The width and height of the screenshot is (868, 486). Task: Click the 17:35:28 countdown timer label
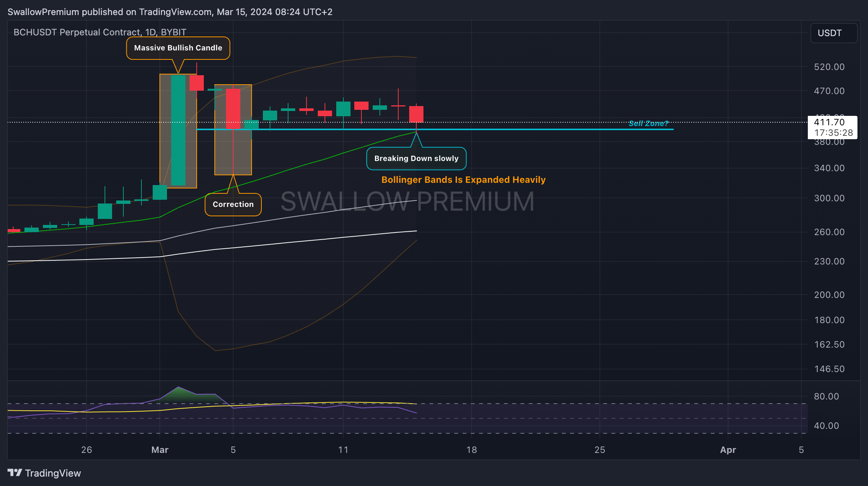click(x=833, y=133)
